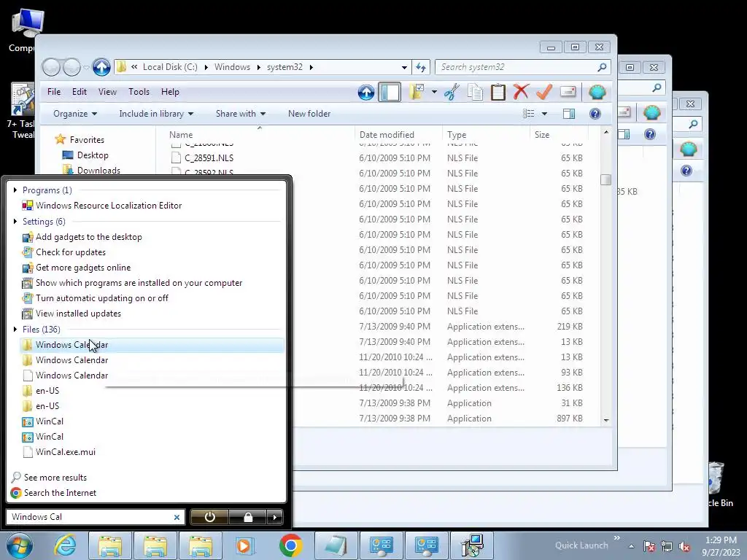Open Google Chrome from the taskbar

point(291,545)
